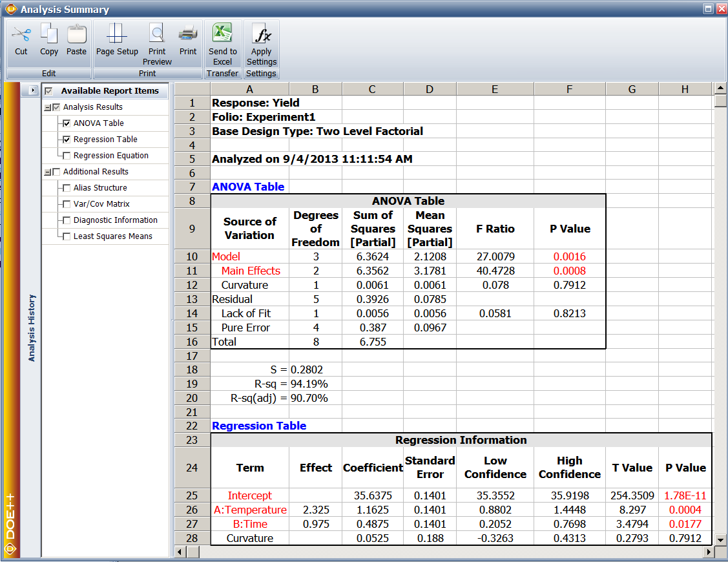This screenshot has height=562, width=728.
Task: Click the Cut scissors icon
Action: [21, 35]
